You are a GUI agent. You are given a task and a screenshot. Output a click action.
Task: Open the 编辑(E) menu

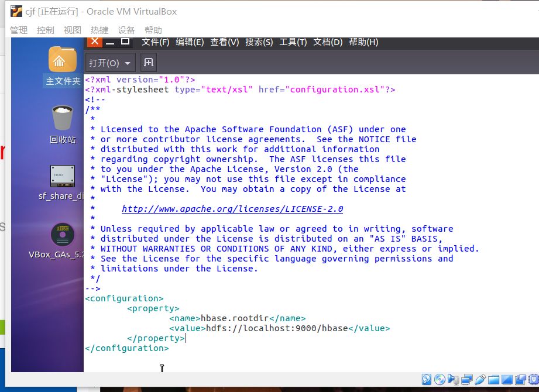190,42
